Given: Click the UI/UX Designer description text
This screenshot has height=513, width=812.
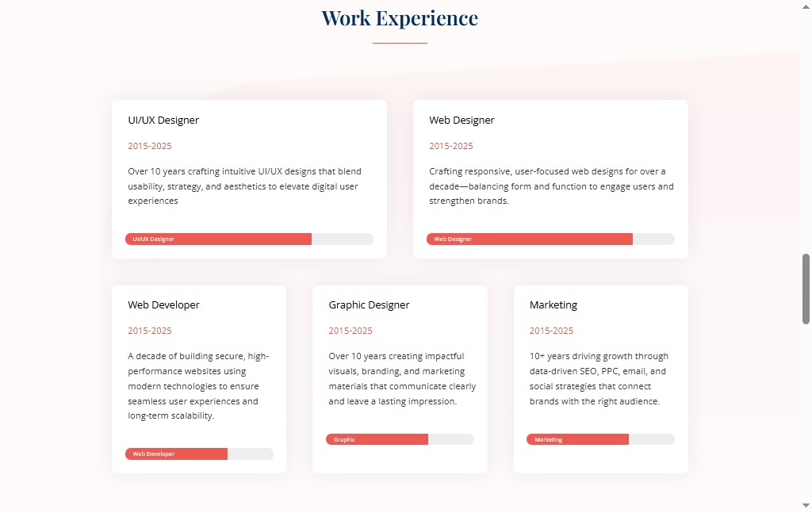Looking at the screenshot, I should coord(243,186).
